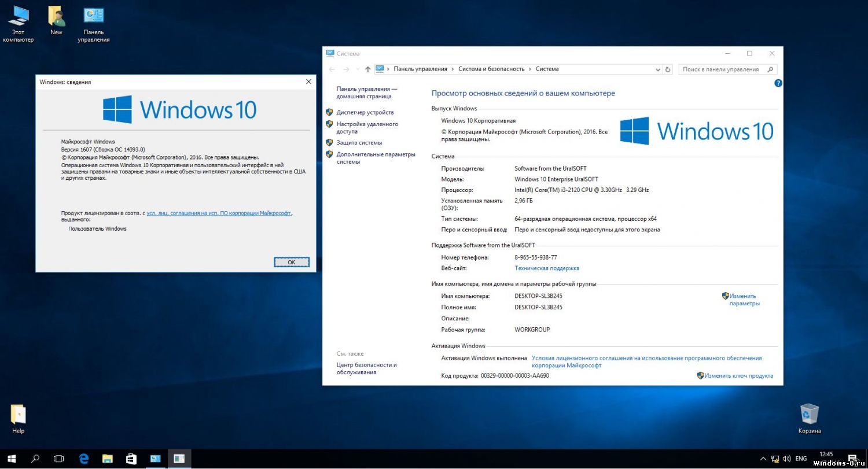Click the product ID 00329-00000-00003-AA690

(514, 375)
